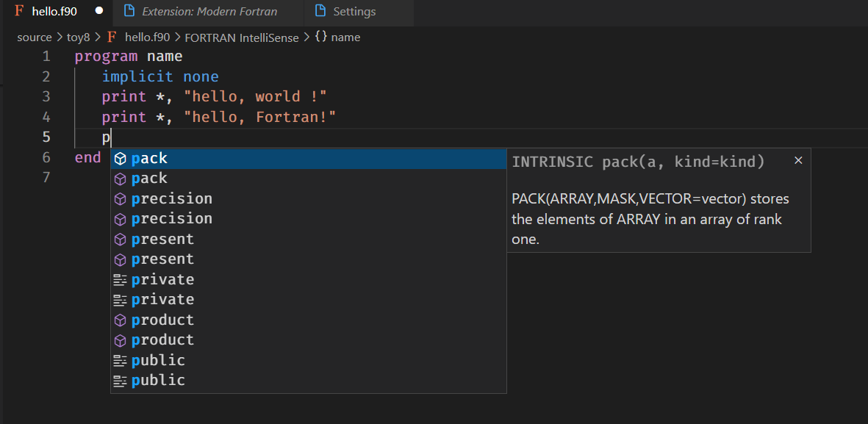This screenshot has height=424, width=868.
Task: Click the Fortran F icon on hello.f90 tab
Action: [x=18, y=11]
